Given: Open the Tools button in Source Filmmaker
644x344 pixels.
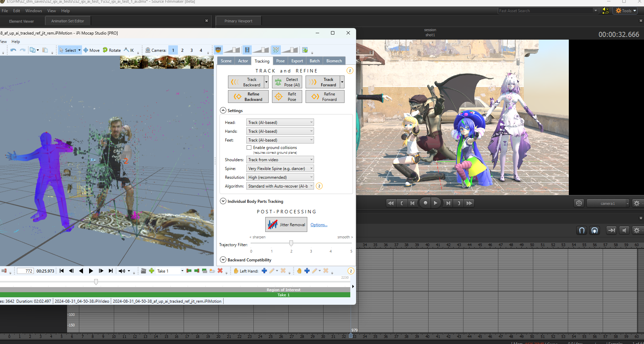Looking at the screenshot, I should tap(625, 11).
